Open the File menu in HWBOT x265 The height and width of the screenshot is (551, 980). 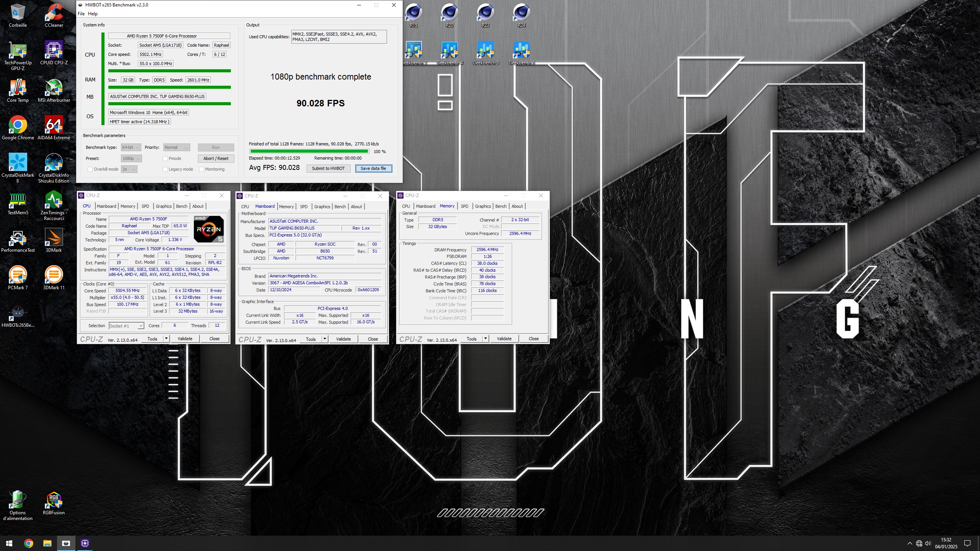tap(81, 14)
